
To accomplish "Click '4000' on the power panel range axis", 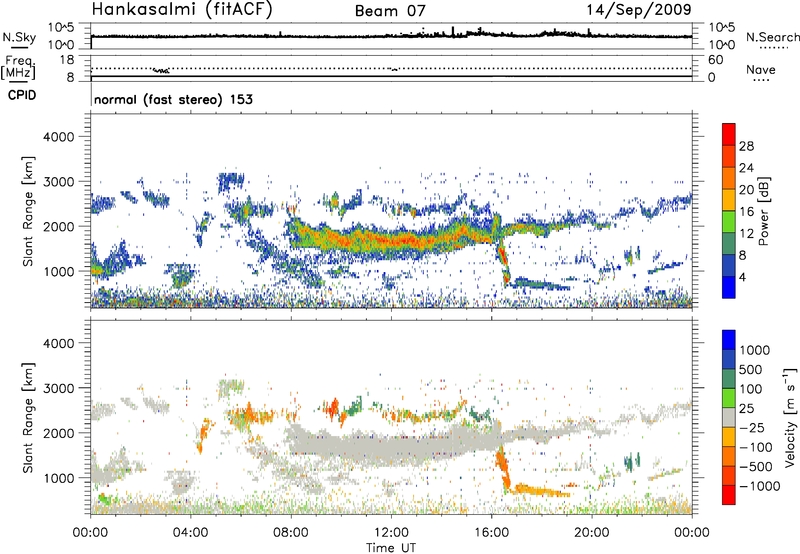I will [58, 137].
